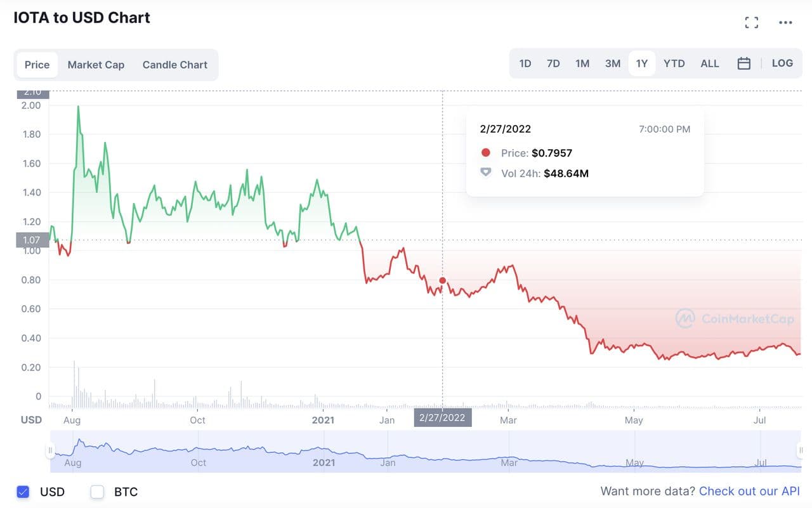The height and width of the screenshot is (508, 812).
Task: Select the 3M time range
Action: (x=612, y=63)
